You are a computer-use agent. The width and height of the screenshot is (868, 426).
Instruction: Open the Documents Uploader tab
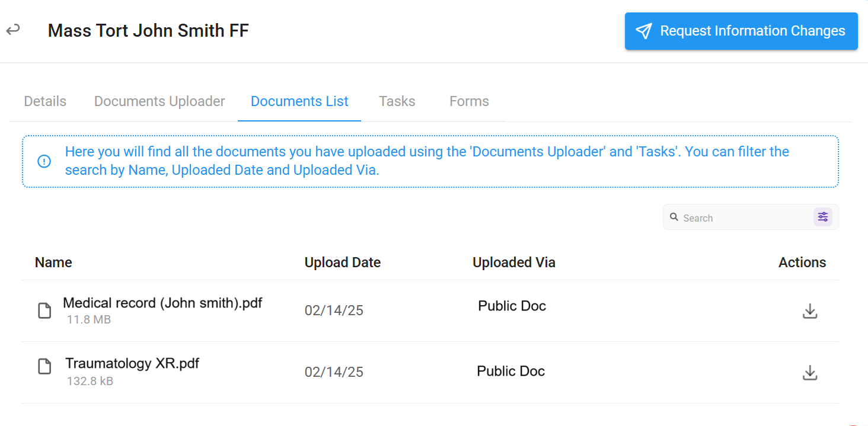pyautogui.click(x=159, y=101)
